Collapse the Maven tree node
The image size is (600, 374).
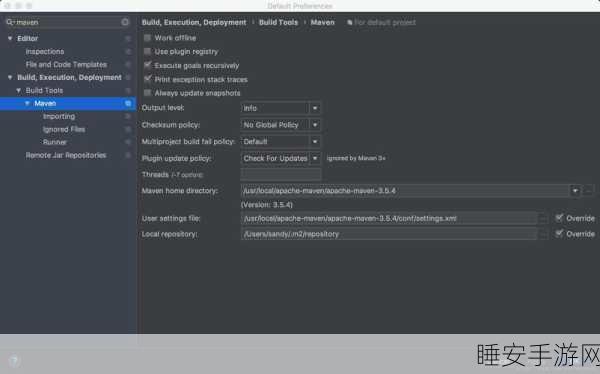tap(27, 103)
